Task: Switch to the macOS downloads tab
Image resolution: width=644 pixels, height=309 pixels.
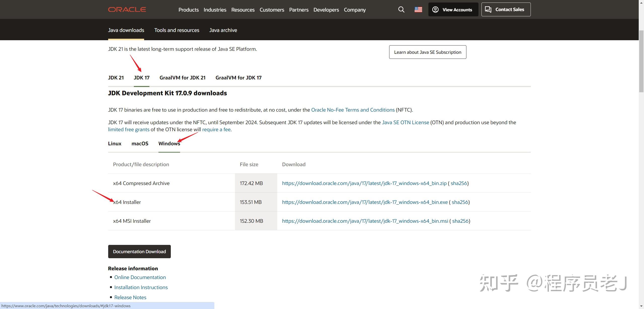Action: [140, 144]
